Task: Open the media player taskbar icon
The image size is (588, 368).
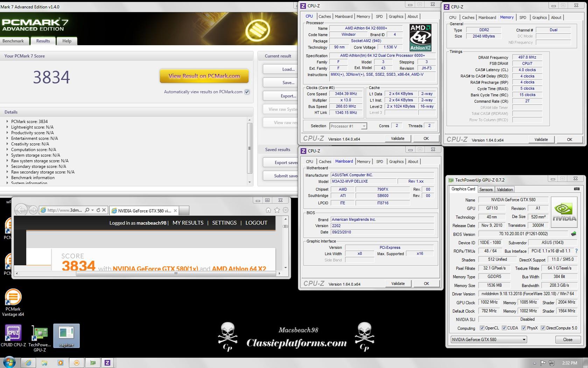Action: click(61, 363)
